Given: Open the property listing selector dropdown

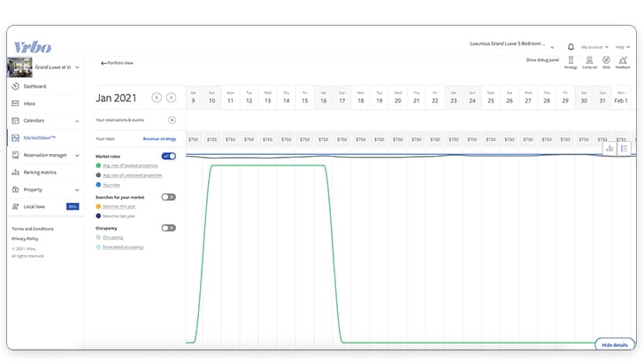Looking at the screenshot, I should pyautogui.click(x=511, y=44).
